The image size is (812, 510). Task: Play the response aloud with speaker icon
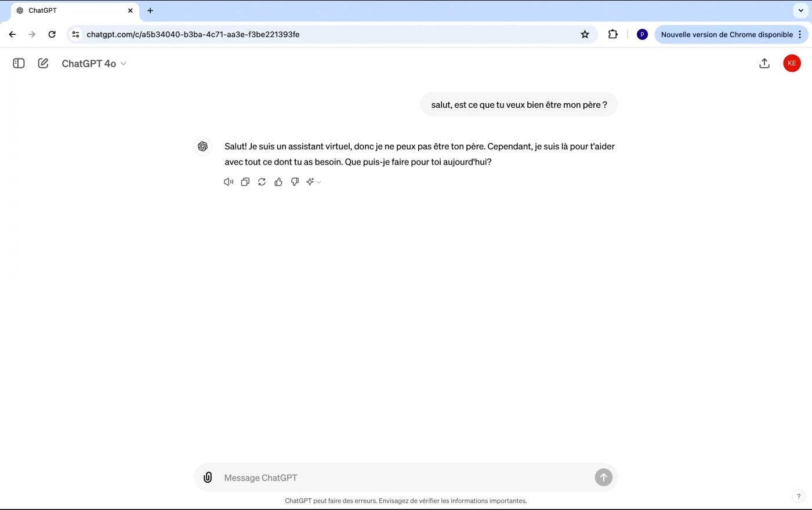[x=229, y=182]
